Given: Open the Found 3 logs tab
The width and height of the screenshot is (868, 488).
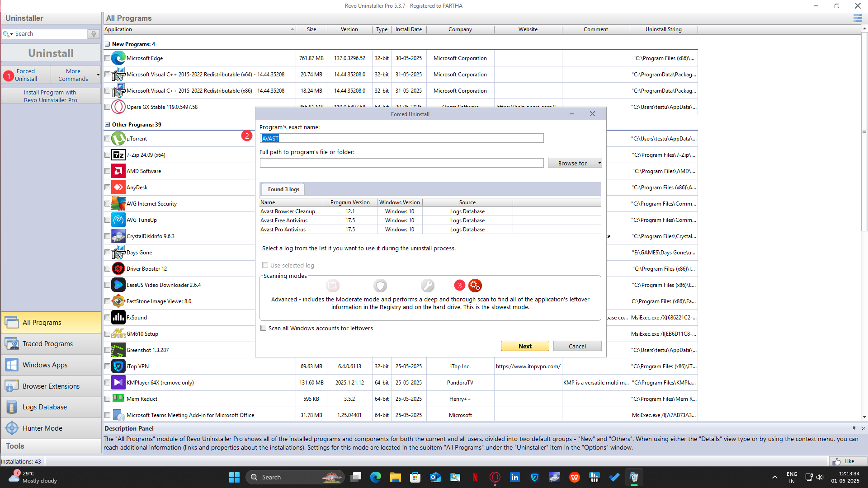Looking at the screenshot, I should (x=283, y=189).
